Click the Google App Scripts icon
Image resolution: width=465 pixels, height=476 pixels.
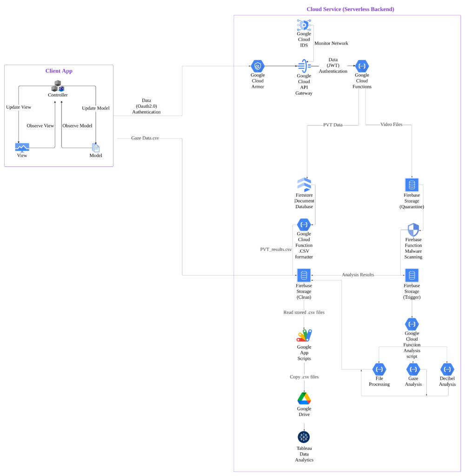pos(304,335)
